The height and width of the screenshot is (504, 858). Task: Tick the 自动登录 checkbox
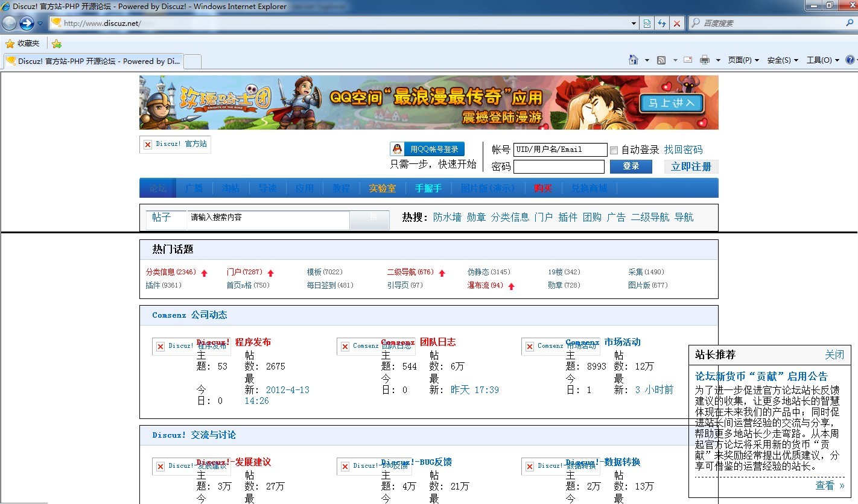614,150
